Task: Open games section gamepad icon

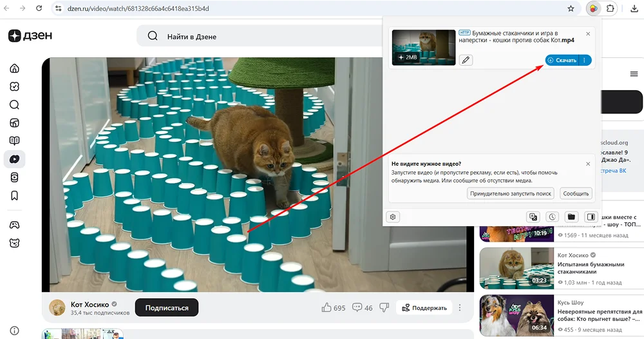Action: coord(14,225)
